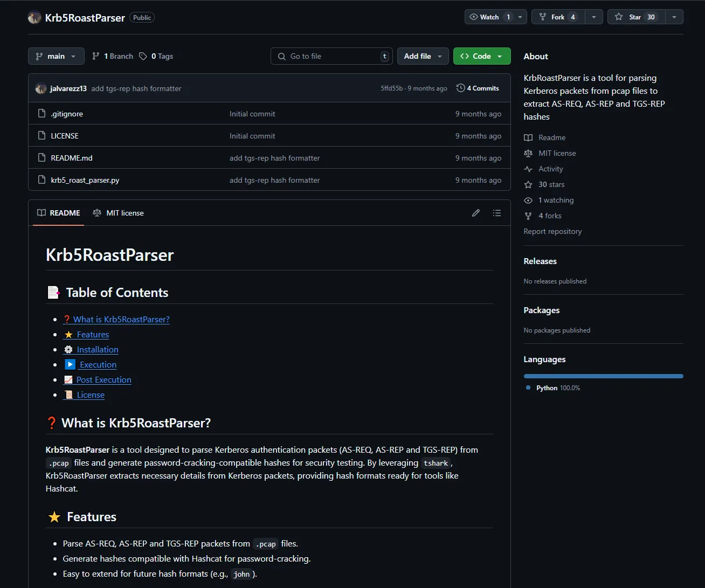705x588 pixels.
Task: Open the README outline list icon
Action: pos(497,213)
